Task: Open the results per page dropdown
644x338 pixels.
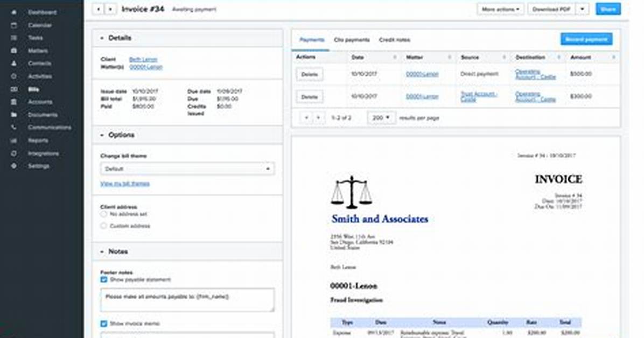Action: [x=381, y=118]
